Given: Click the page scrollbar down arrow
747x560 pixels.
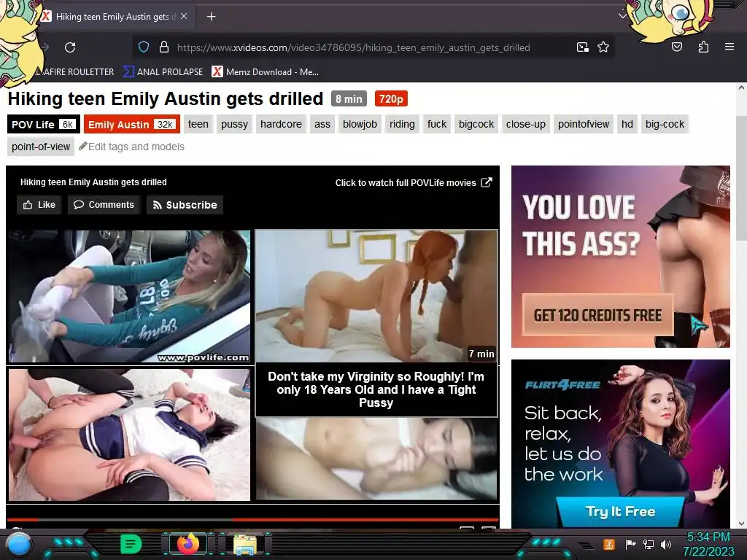Looking at the screenshot, I should click(741, 524).
